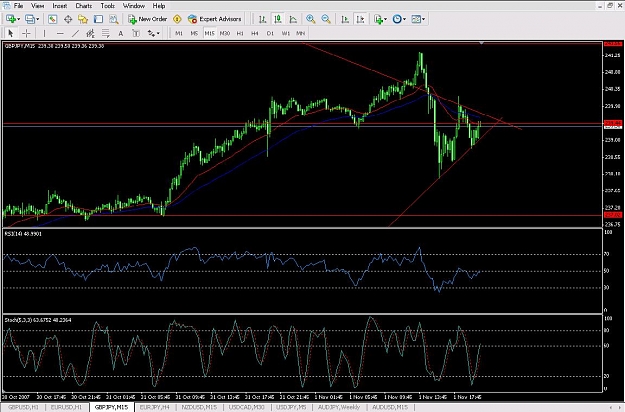Switch to the EURJPY,H4 chart tab

[155, 407]
